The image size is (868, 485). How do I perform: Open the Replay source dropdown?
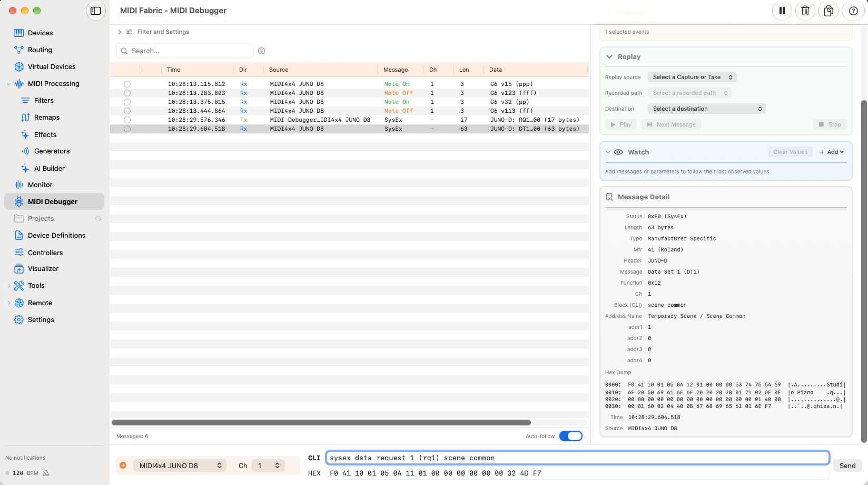click(x=692, y=77)
